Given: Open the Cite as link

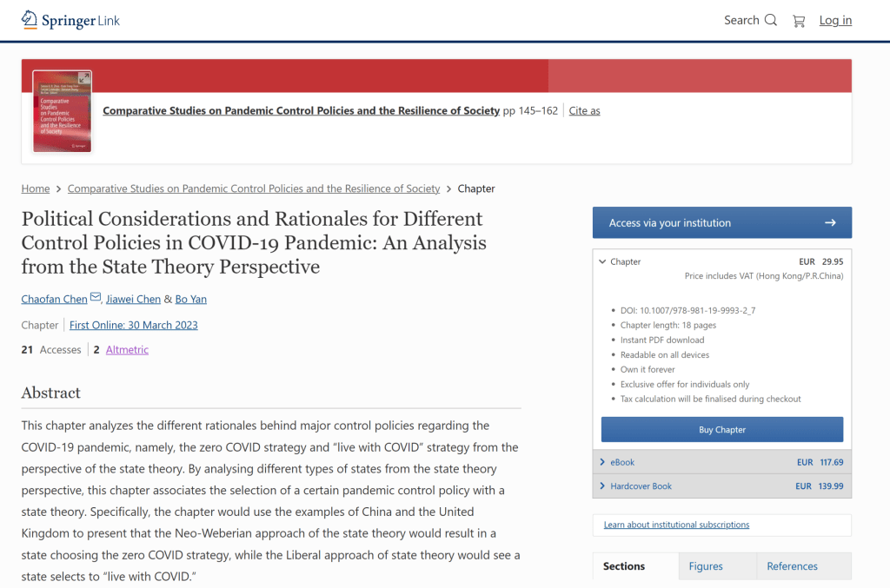Looking at the screenshot, I should 584,110.
